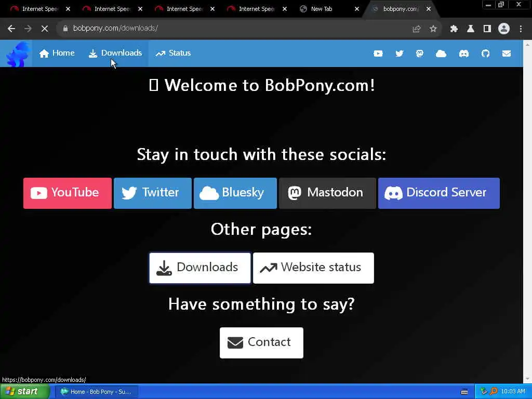Visit the YouTube social button
This screenshot has height=399, width=532.
[x=68, y=193]
